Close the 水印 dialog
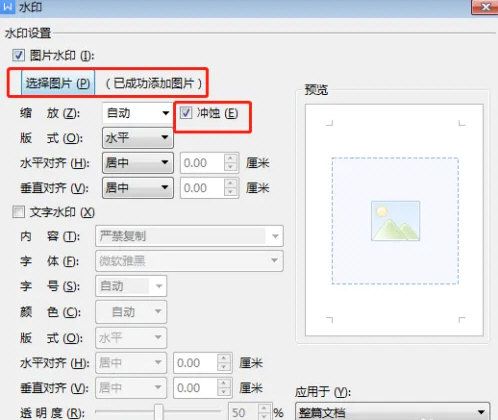Viewport: 498px width, 420px height. (x=485, y=7)
